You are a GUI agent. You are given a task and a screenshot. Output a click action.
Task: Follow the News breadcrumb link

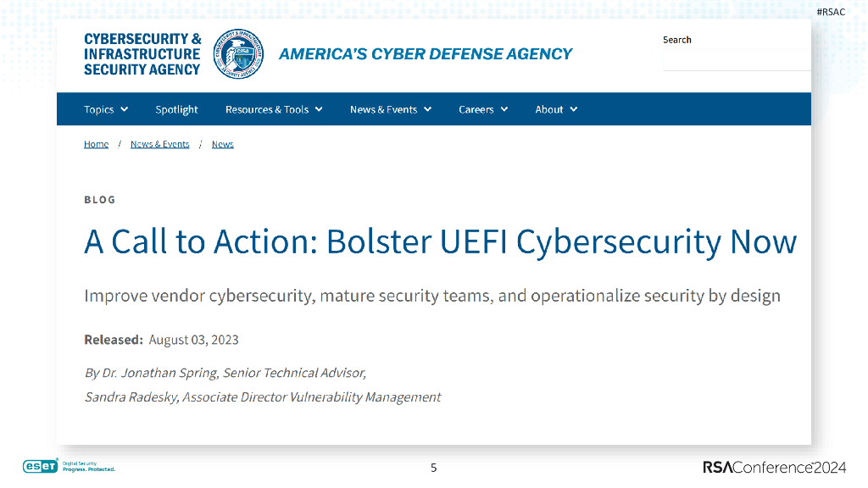tap(222, 144)
